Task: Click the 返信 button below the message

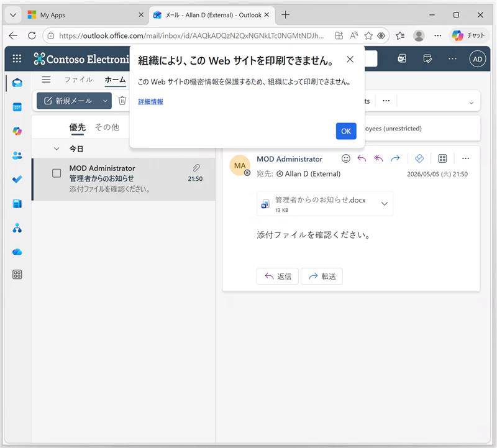Action: (278, 276)
